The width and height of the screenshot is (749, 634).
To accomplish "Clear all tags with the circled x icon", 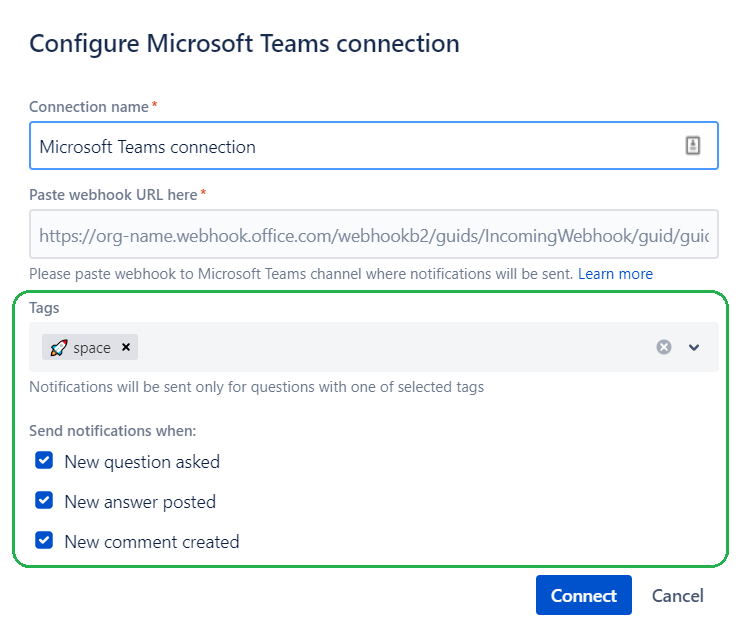I will 663,347.
